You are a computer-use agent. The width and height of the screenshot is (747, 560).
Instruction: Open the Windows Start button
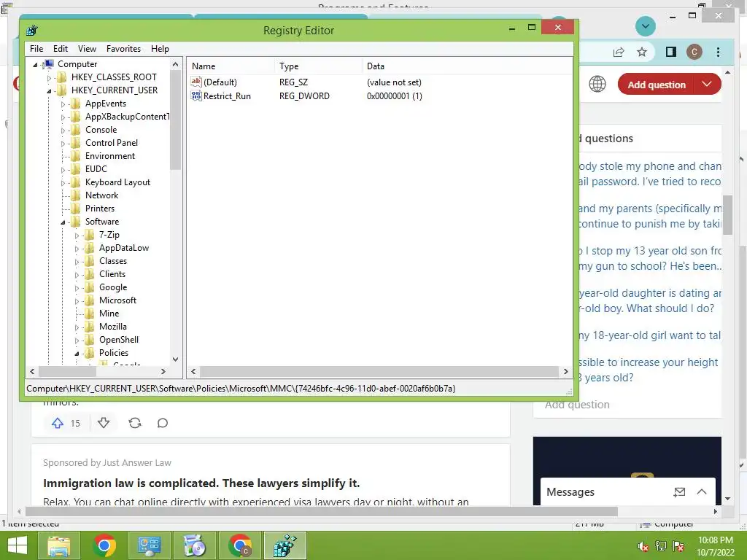pos(18,545)
